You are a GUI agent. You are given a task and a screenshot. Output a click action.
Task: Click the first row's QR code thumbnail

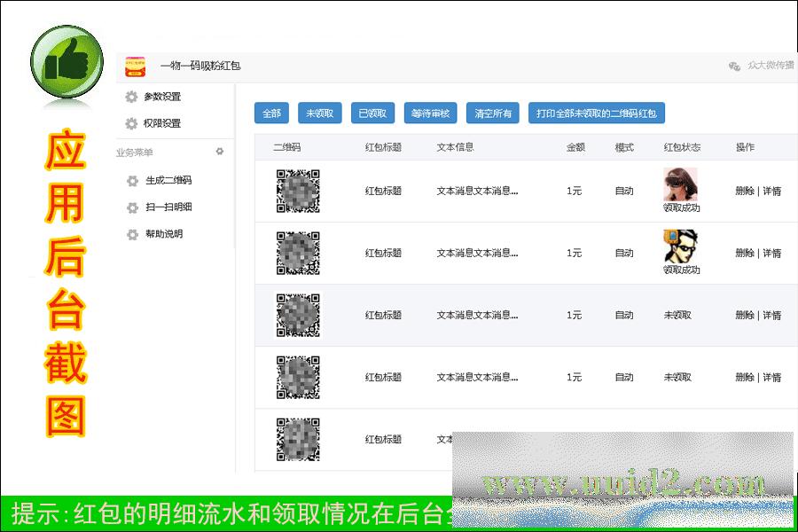[299, 190]
